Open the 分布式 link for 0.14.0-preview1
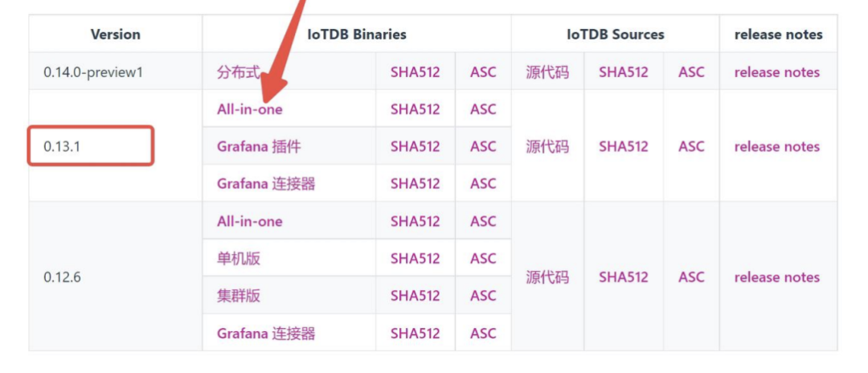Image resolution: width=868 pixels, height=373 pixels. click(238, 72)
